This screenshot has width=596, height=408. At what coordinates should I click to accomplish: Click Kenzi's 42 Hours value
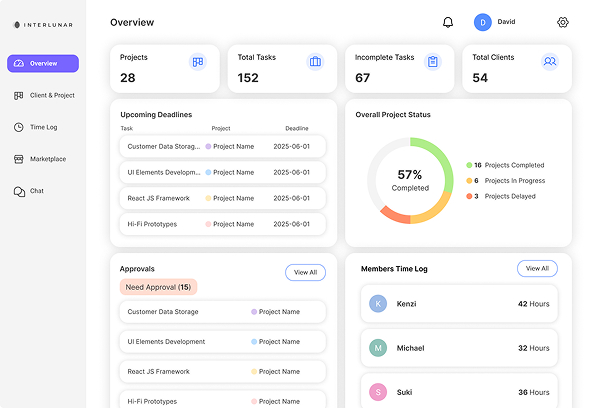[534, 304]
